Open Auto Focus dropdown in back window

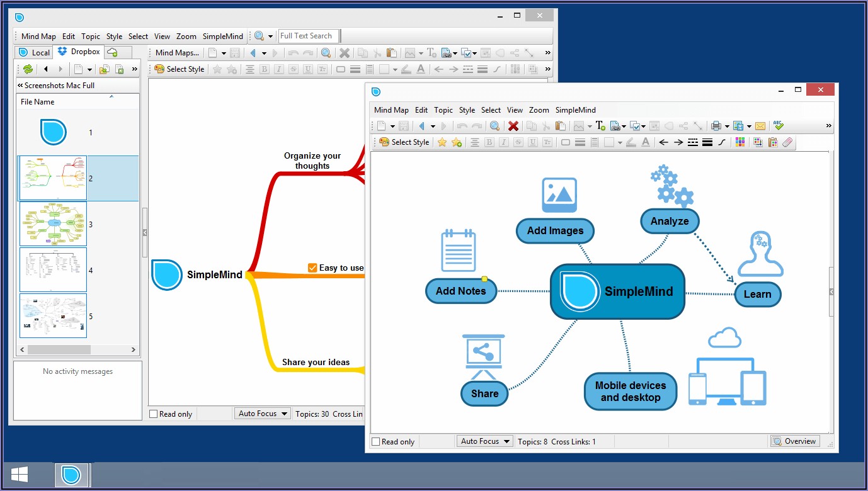(263, 414)
